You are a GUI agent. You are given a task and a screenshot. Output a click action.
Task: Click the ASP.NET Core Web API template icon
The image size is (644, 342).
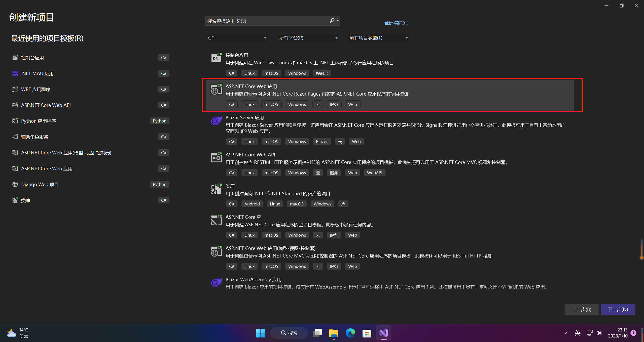pos(216,157)
